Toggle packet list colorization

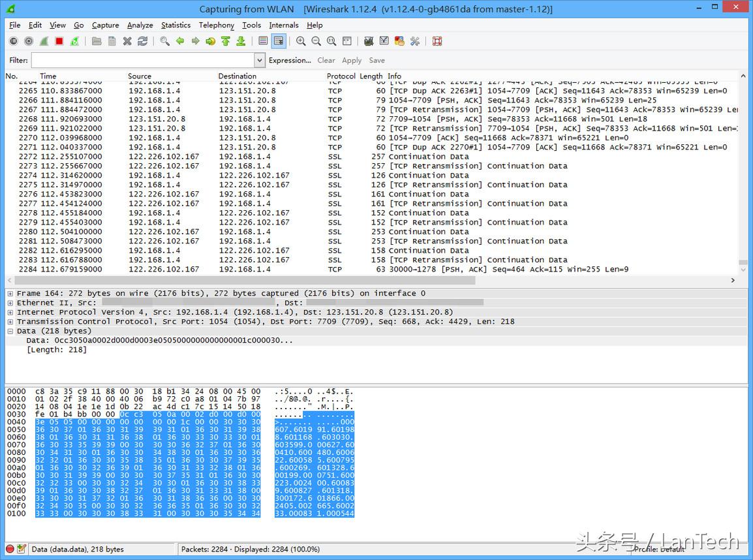pos(263,41)
